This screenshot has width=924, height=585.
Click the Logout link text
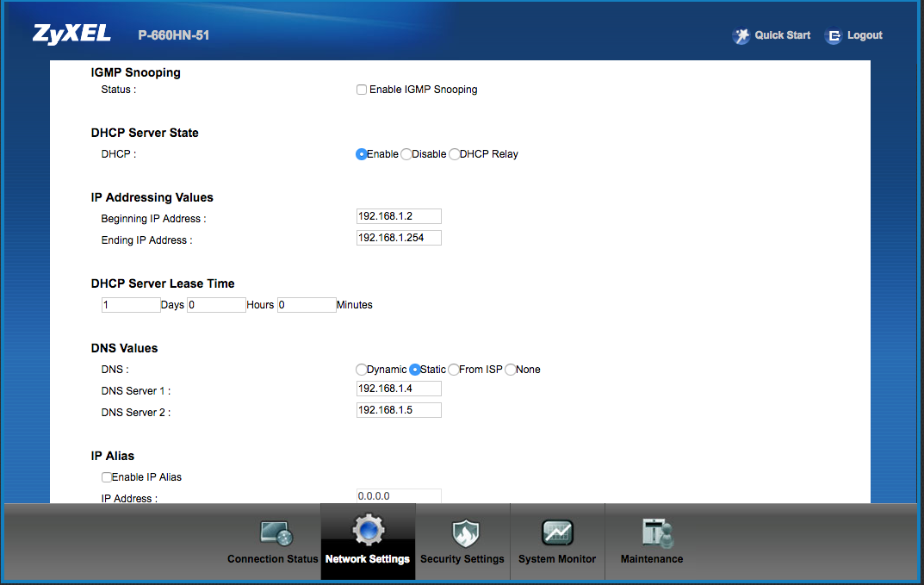865,35
